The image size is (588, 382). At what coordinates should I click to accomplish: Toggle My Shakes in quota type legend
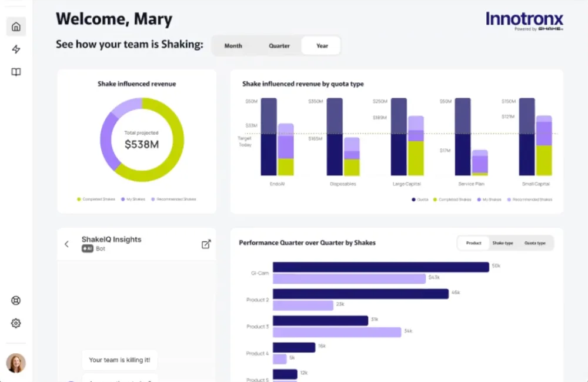489,200
